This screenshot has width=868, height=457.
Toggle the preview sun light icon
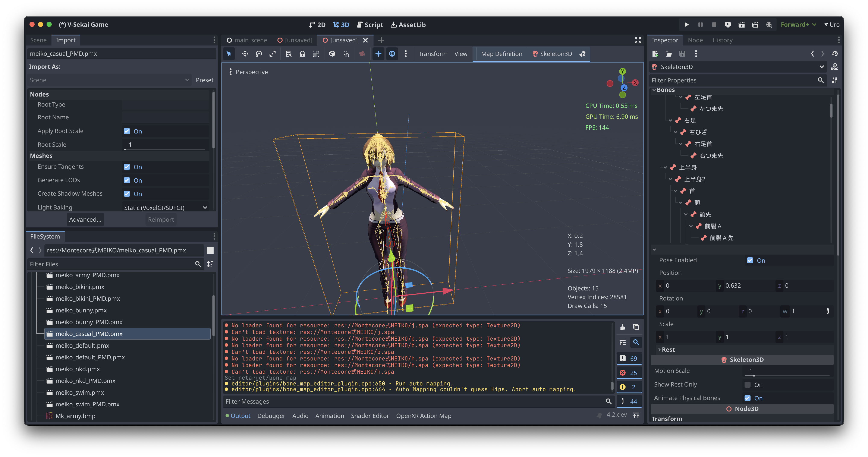coord(378,54)
